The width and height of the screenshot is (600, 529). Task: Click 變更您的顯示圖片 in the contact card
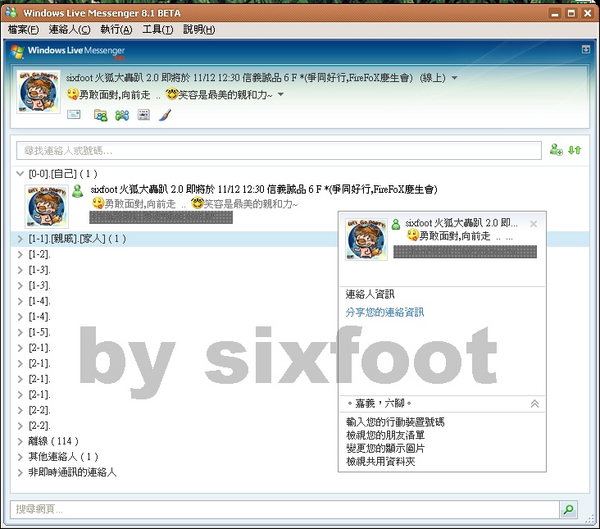(x=385, y=448)
